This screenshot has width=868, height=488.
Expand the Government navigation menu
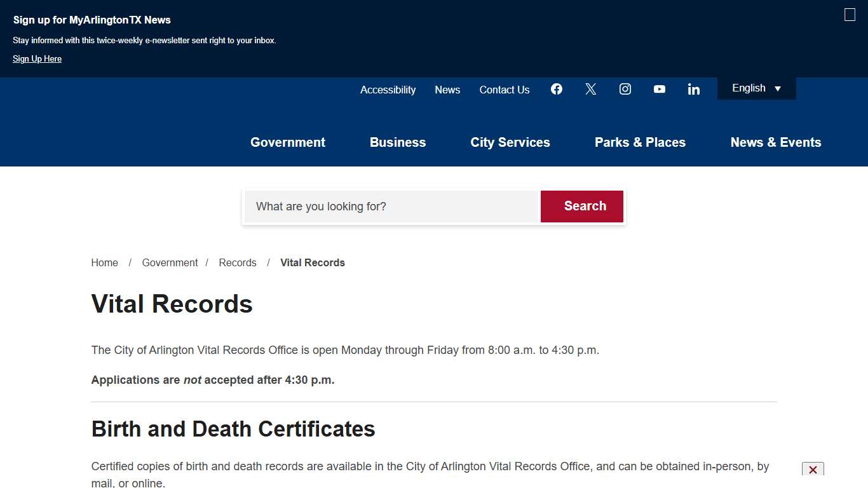coord(288,142)
